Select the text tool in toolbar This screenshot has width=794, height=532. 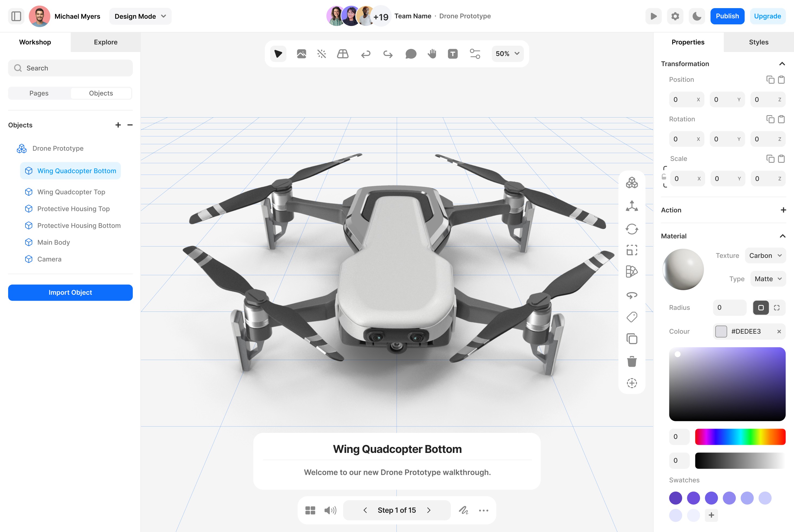click(453, 54)
